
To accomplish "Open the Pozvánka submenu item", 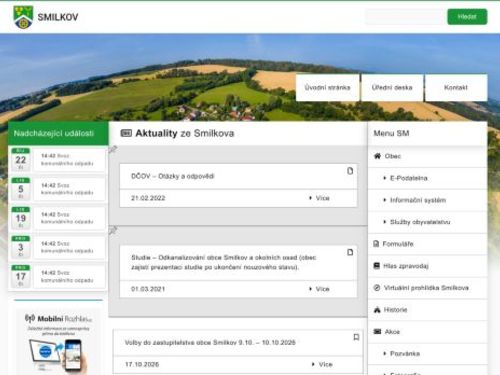I will 405,353.
